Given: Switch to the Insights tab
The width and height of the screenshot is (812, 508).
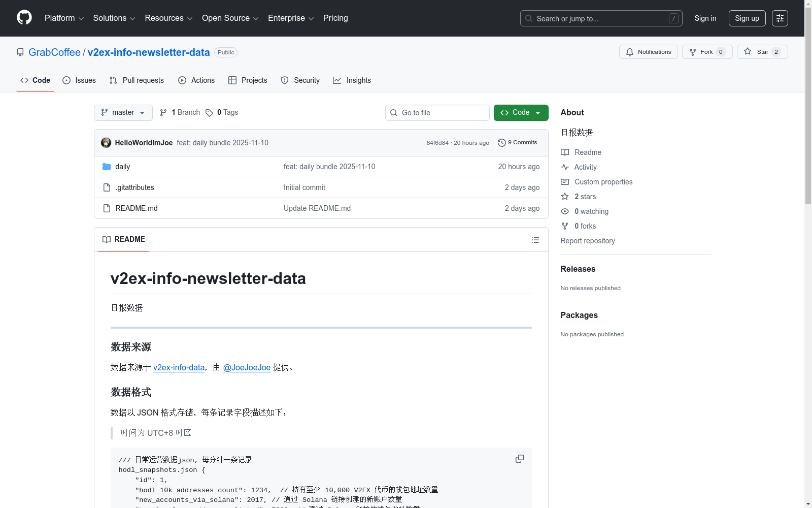Looking at the screenshot, I should click(x=352, y=80).
